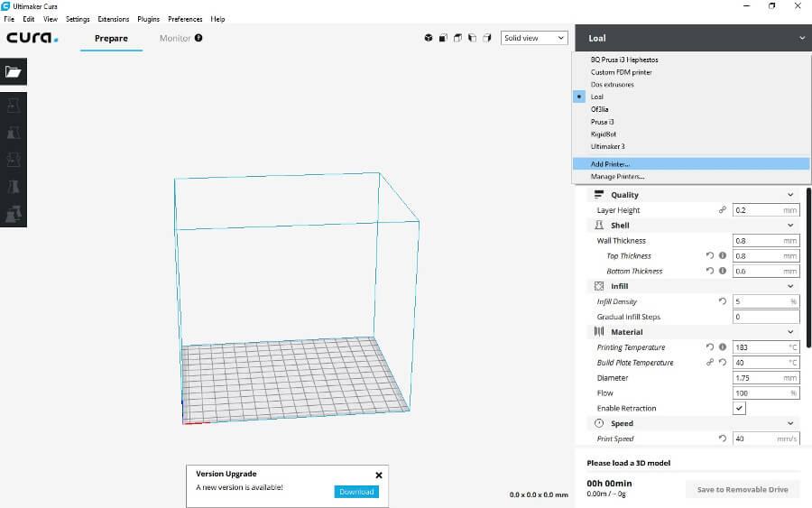Switch camera to front view icon
812x508 pixels.
pos(443,38)
